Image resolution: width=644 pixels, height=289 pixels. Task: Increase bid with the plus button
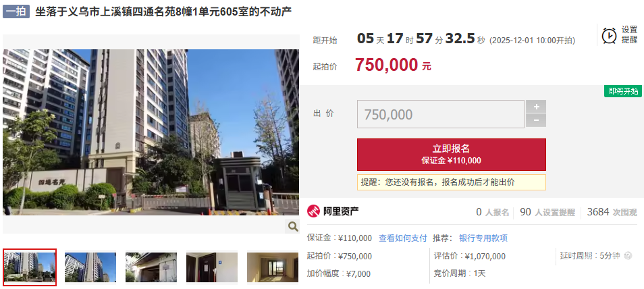coord(536,107)
